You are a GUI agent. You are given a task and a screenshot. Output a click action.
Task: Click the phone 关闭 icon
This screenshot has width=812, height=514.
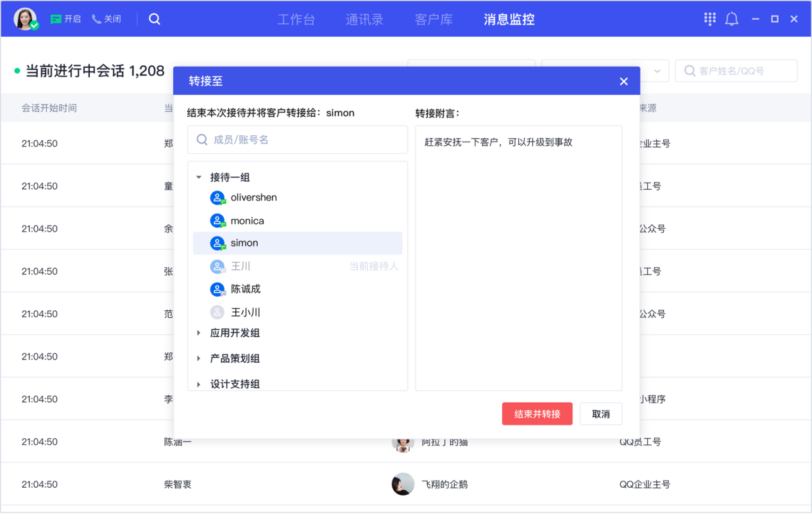pyautogui.click(x=96, y=19)
